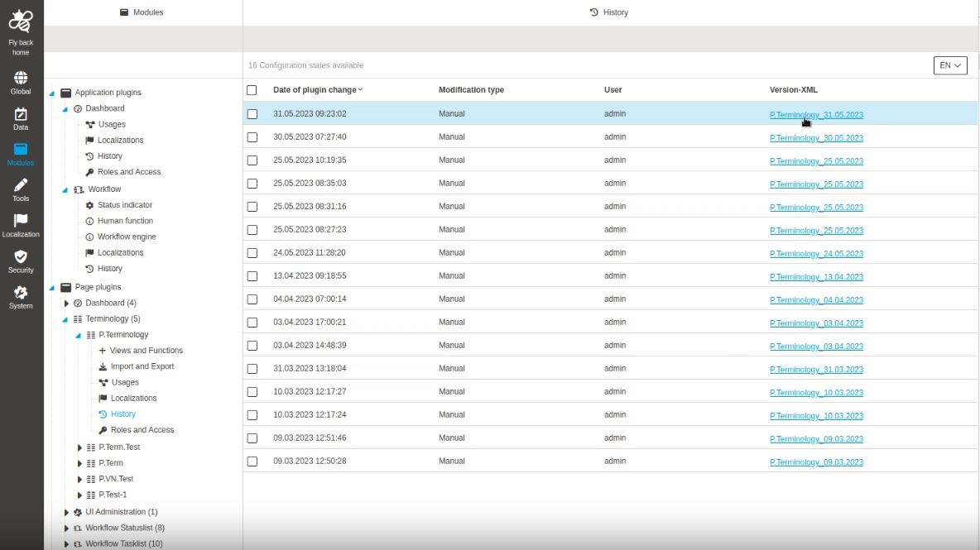Viewport: 980px width, 550px height.
Task: Open the P.Terminology_24.05.2023 XML link
Action: click(816, 254)
